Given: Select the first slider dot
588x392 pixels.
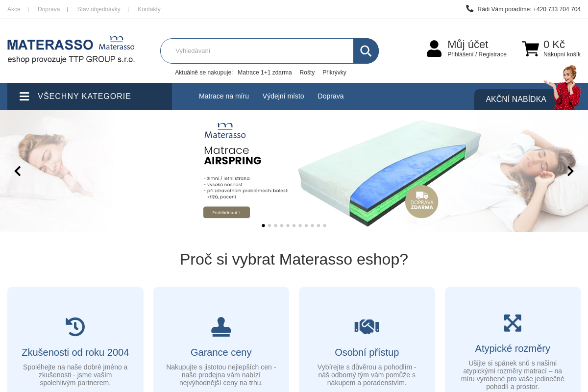Looking at the screenshot, I should pyautogui.click(x=263, y=225).
